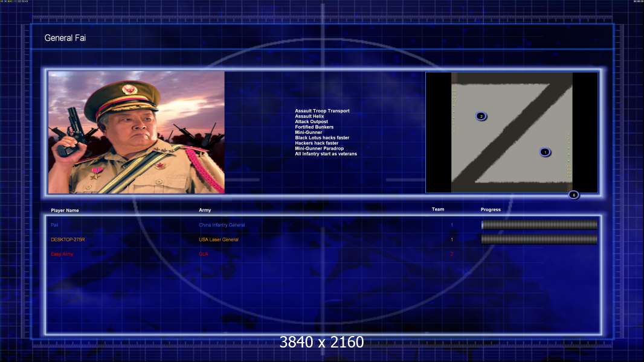
Task: Click the first player's loading progress bar
Action: pyautogui.click(x=539, y=224)
